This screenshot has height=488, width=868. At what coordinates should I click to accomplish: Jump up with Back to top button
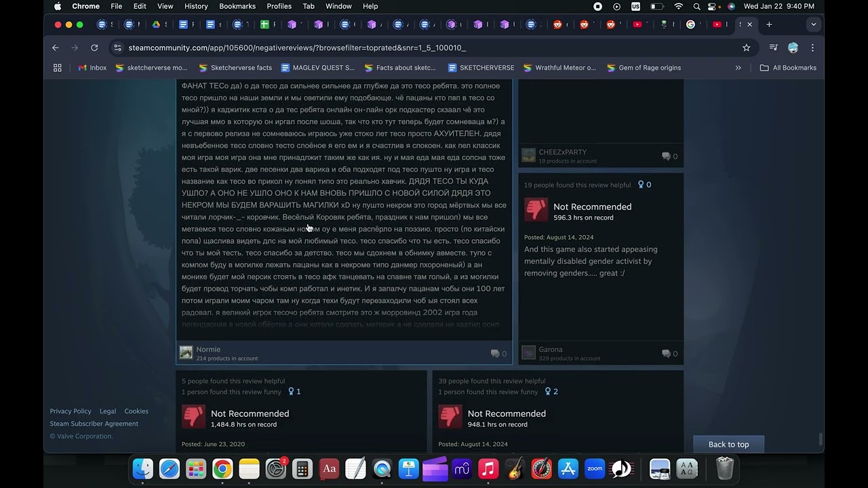tap(728, 445)
